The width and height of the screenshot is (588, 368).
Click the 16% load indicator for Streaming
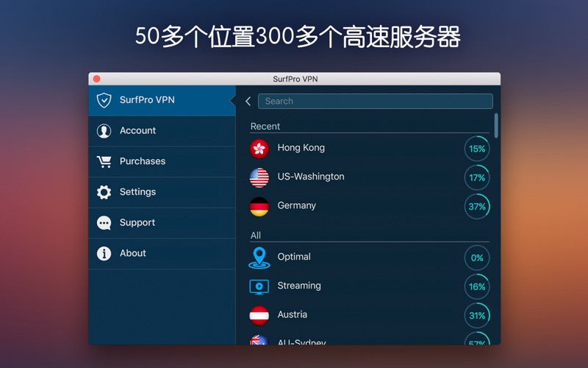click(x=477, y=287)
